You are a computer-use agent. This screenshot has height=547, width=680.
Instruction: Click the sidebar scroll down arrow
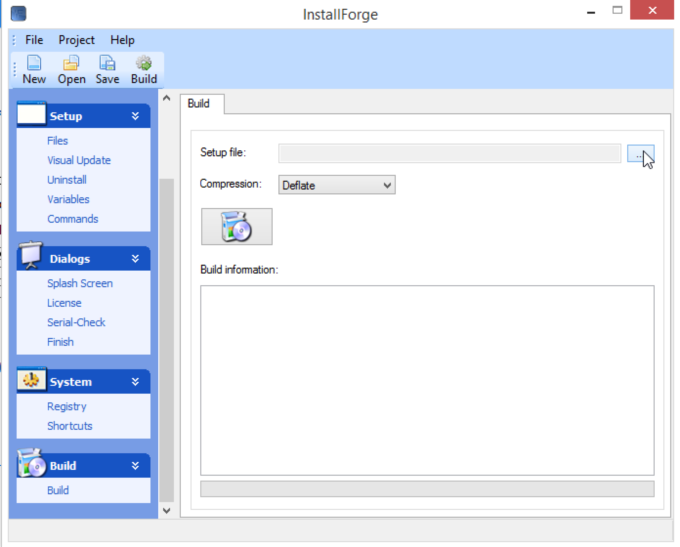point(167,511)
